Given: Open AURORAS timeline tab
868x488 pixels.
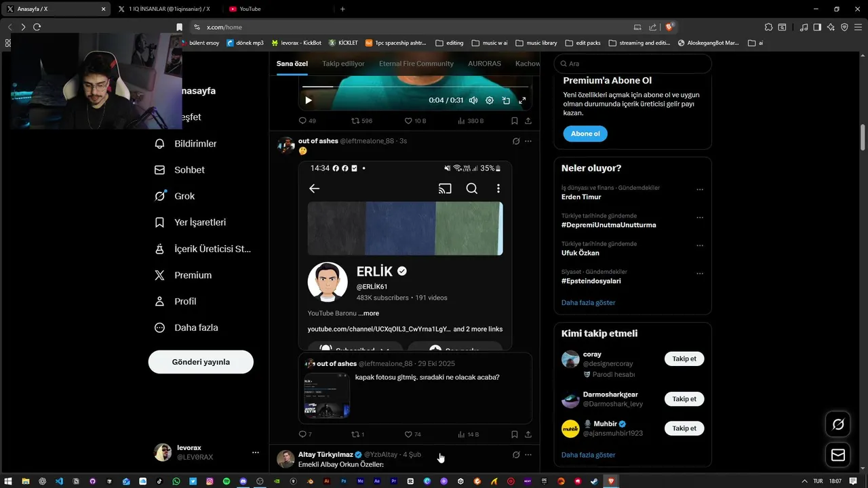Looking at the screenshot, I should coord(484,64).
